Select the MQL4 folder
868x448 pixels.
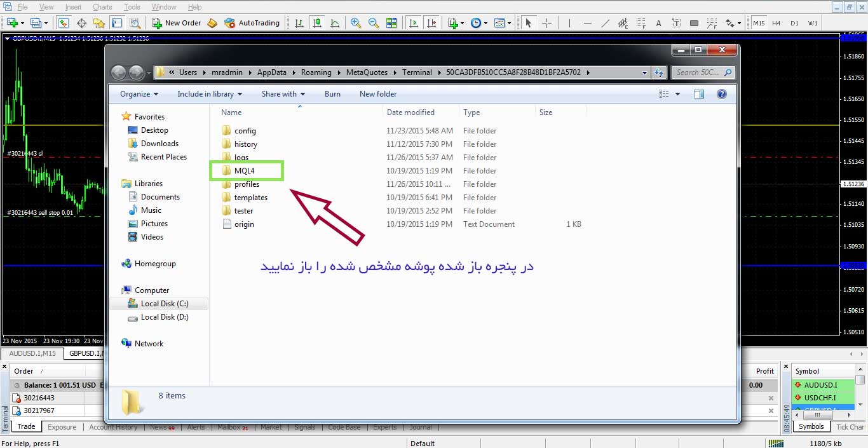(245, 171)
